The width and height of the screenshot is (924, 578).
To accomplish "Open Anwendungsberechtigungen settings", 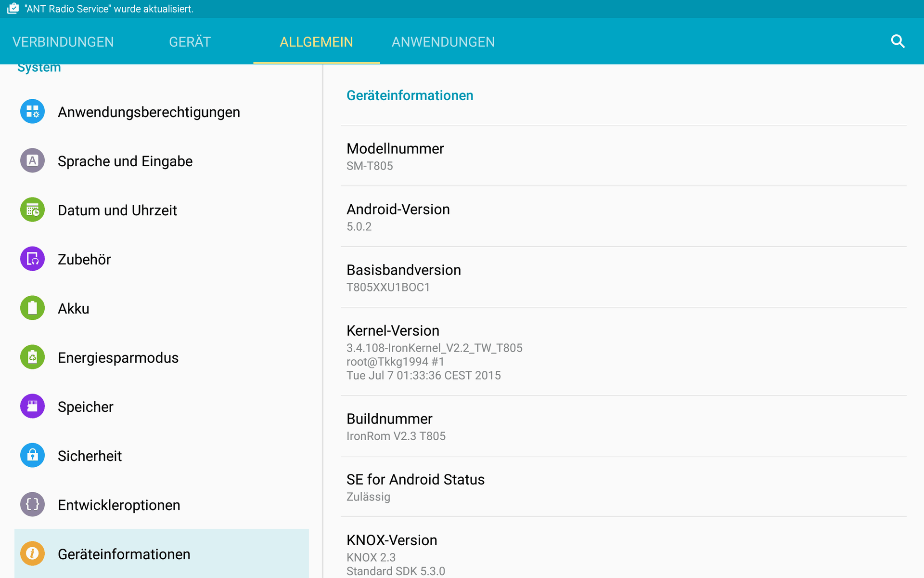I will pyautogui.click(x=162, y=112).
